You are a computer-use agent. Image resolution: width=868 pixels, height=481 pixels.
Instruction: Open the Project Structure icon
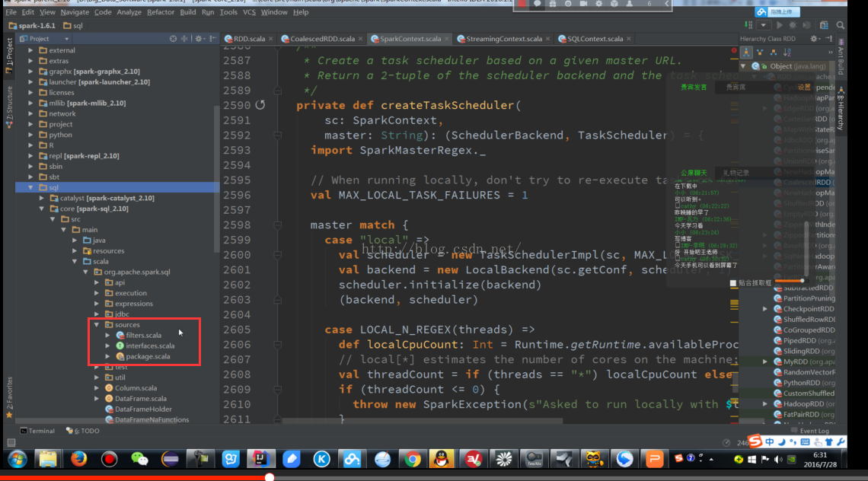(x=824, y=25)
